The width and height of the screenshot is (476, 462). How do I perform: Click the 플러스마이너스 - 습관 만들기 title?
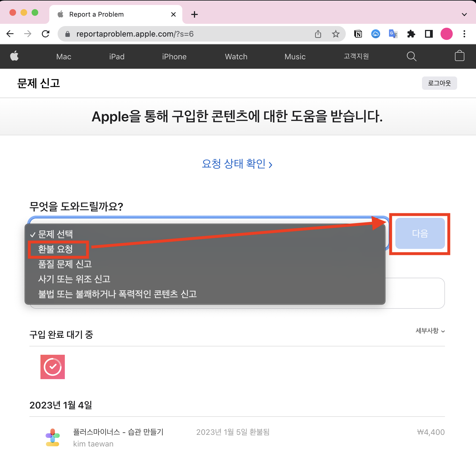[118, 432]
